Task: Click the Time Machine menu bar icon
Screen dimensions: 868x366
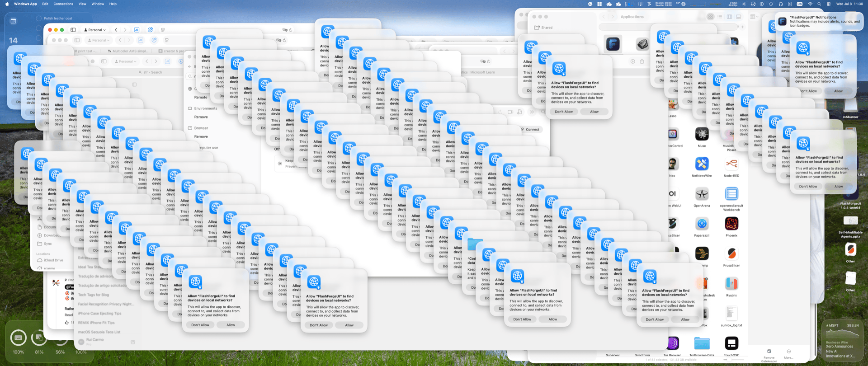Action: [771, 4]
